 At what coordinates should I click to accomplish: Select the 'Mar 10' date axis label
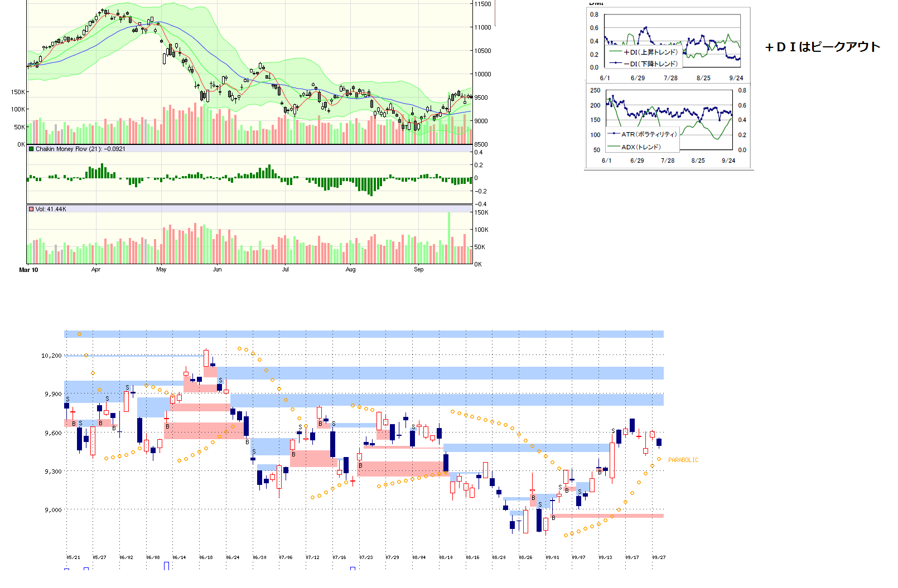[x=28, y=270]
